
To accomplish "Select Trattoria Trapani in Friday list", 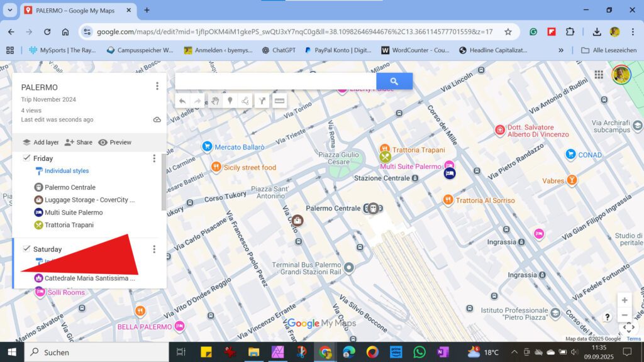I will 69,225.
